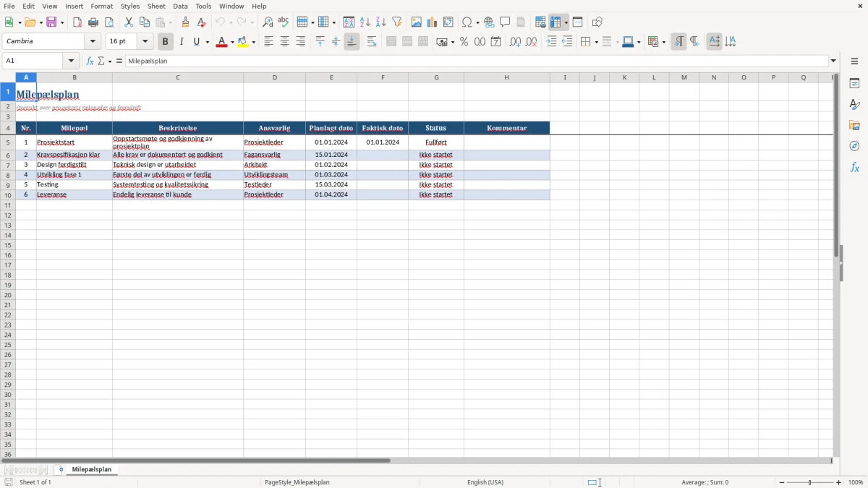Center text horizontally
The image size is (868, 488).
[285, 42]
